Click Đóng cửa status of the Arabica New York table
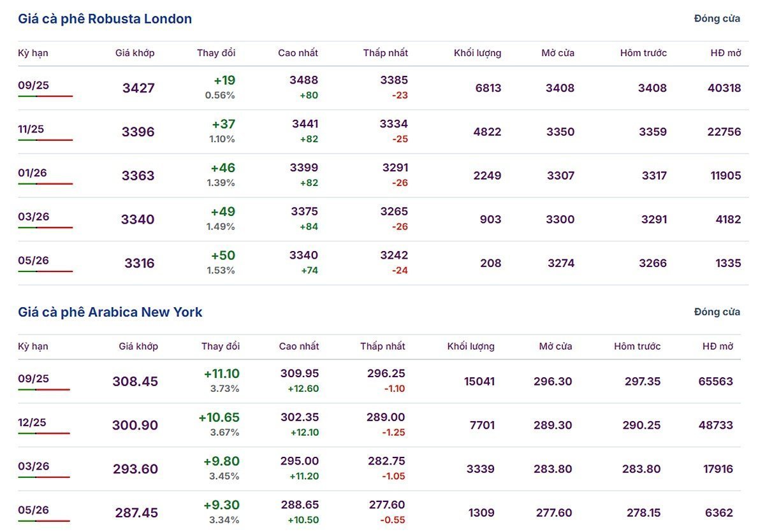The image size is (765, 532). coord(717,312)
